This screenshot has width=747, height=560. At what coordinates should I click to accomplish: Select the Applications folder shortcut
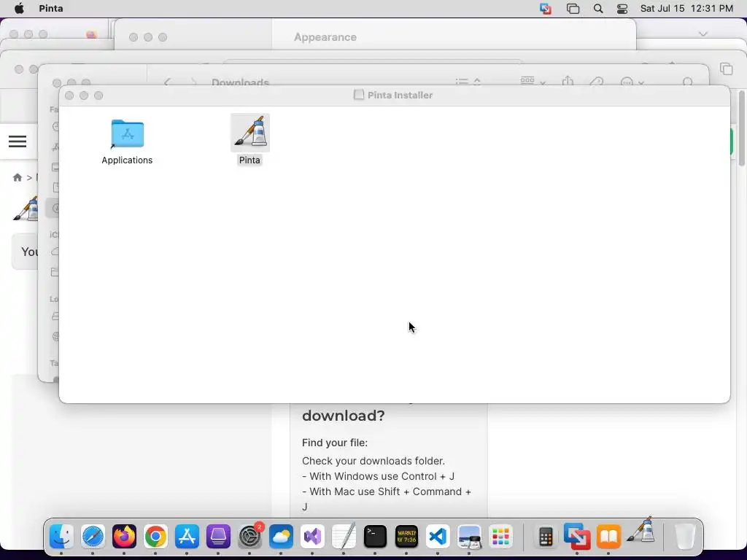point(127,134)
